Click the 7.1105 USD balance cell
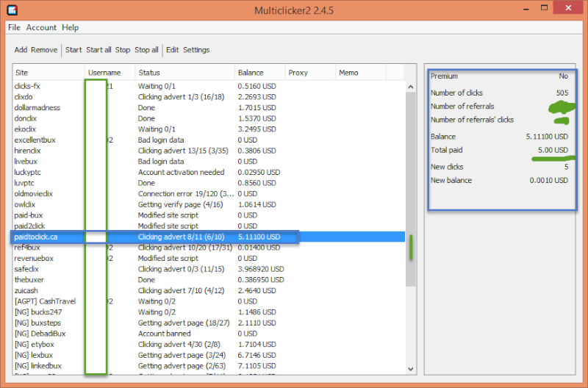This screenshot has height=388, width=588. point(257,366)
